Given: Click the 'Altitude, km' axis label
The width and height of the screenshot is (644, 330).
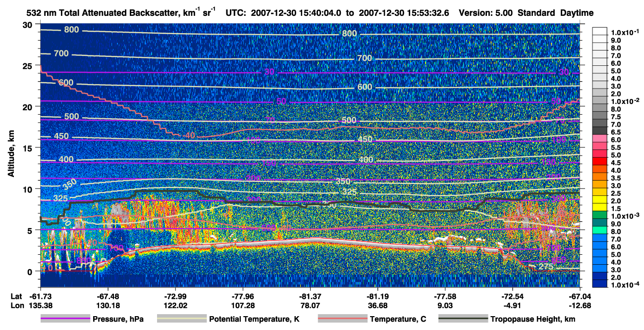Looking at the screenshot, I should [11, 155].
